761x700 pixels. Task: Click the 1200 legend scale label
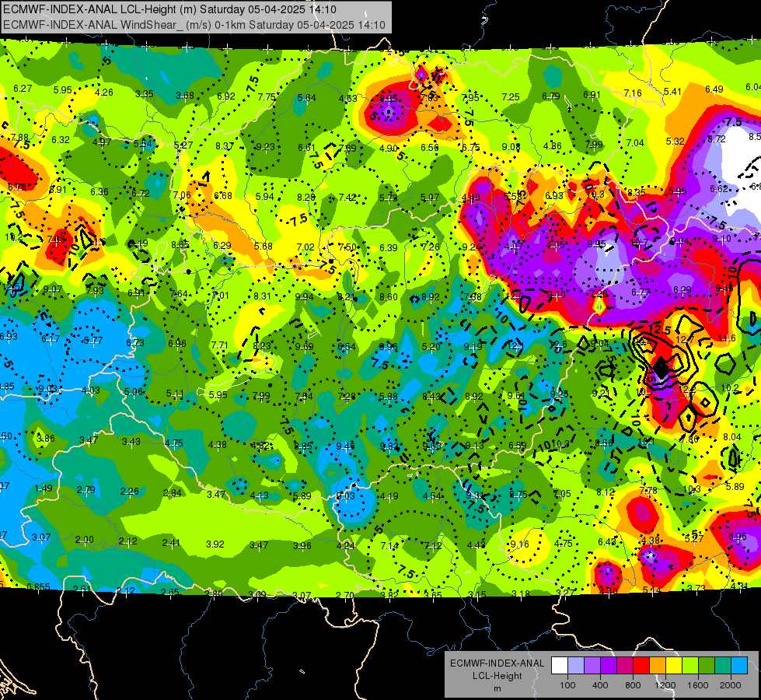[665, 685]
